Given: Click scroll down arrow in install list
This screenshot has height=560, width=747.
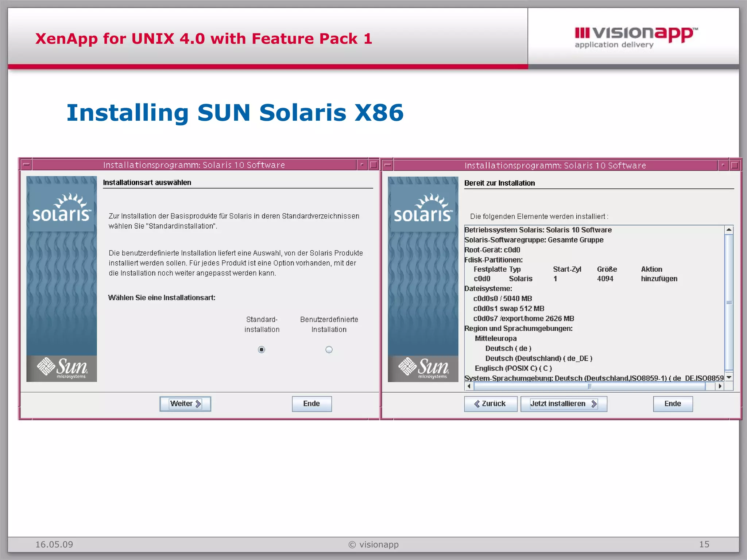Looking at the screenshot, I should (x=729, y=377).
